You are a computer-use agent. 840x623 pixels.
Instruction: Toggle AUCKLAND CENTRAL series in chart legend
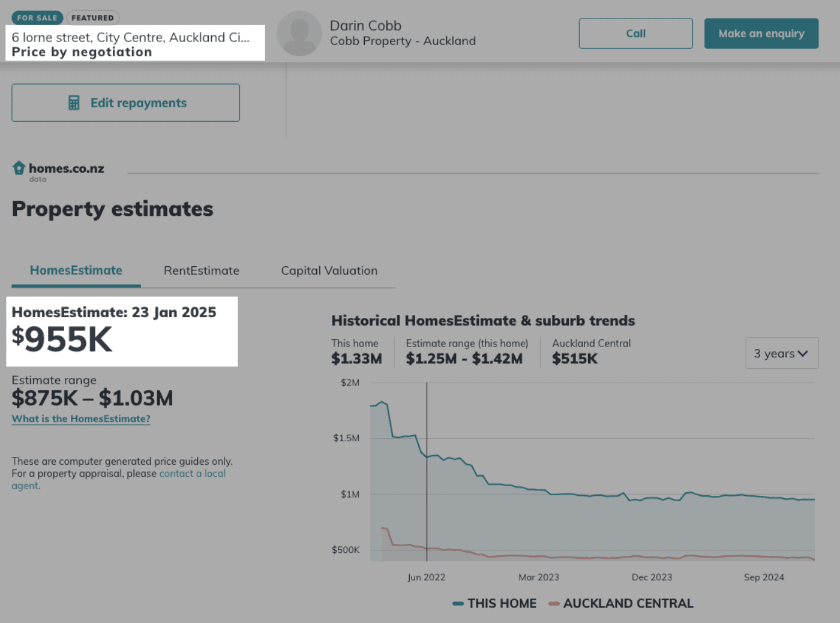pyautogui.click(x=620, y=603)
